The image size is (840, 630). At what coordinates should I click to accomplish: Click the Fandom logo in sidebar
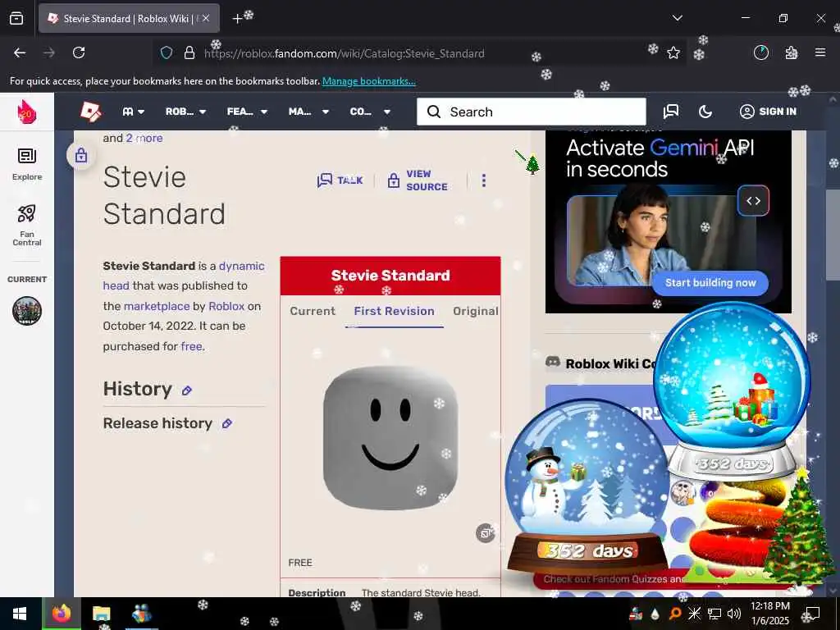[27, 112]
